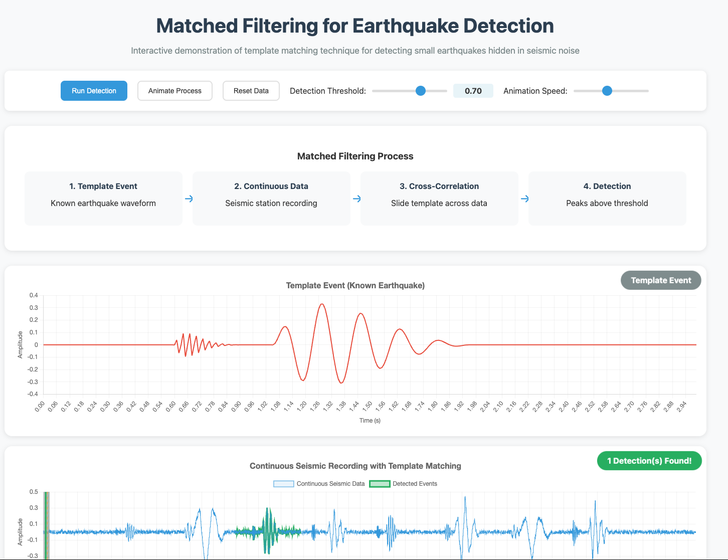Select the 1. Template Event step card
This screenshot has width=728, height=560.
(103, 198)
